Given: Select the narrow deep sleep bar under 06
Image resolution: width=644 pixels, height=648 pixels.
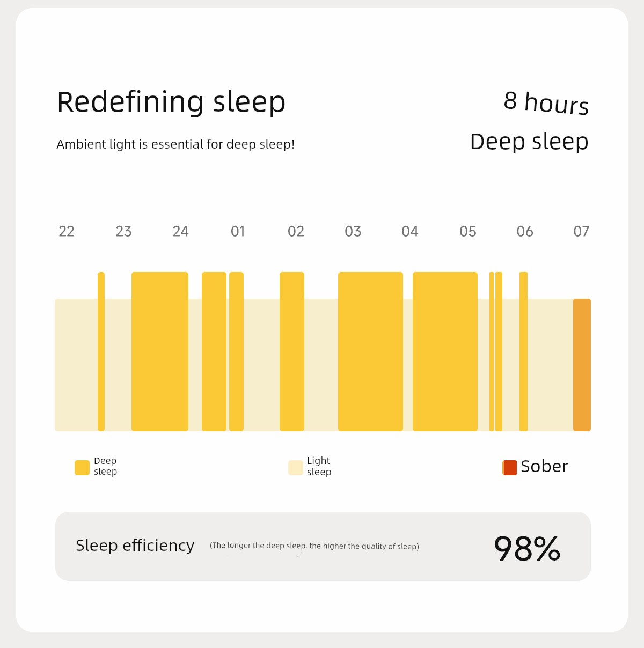Looking at the screenshot, I should 523,351.
